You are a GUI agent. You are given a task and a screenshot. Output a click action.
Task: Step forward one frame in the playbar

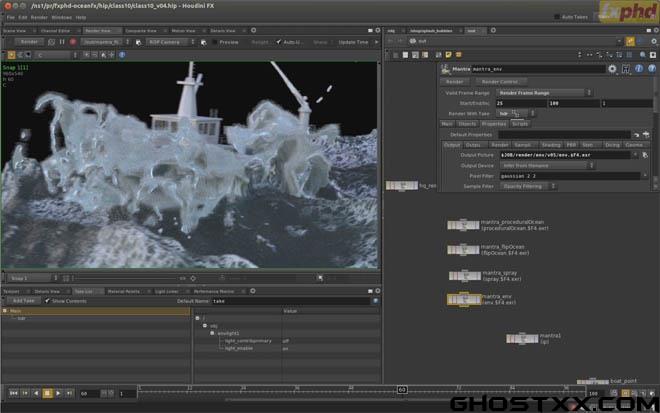69,393
